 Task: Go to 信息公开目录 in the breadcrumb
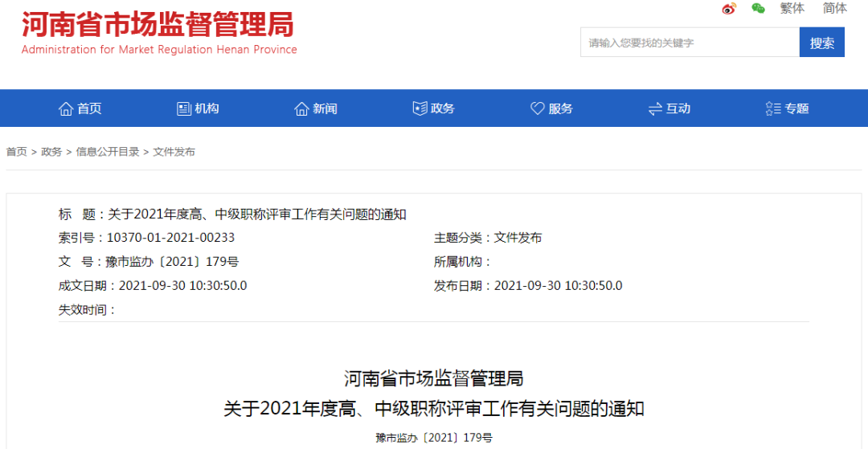click(108, 152)
